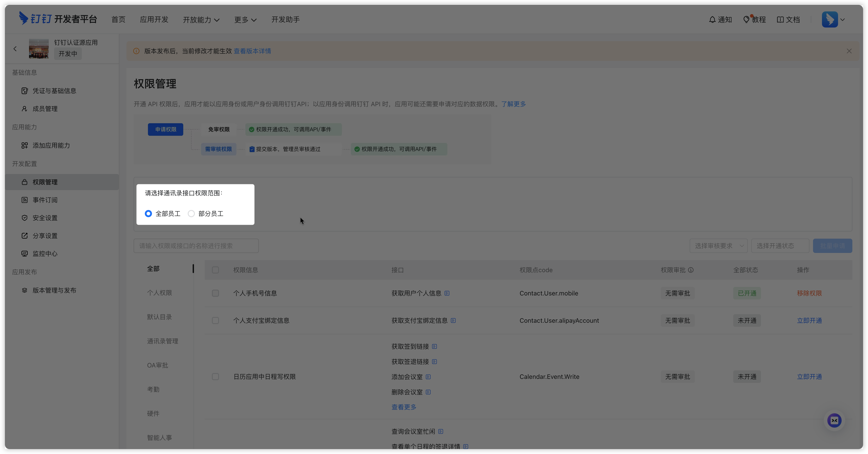Open 事件订阅 in sidebar

pos(45,200)
